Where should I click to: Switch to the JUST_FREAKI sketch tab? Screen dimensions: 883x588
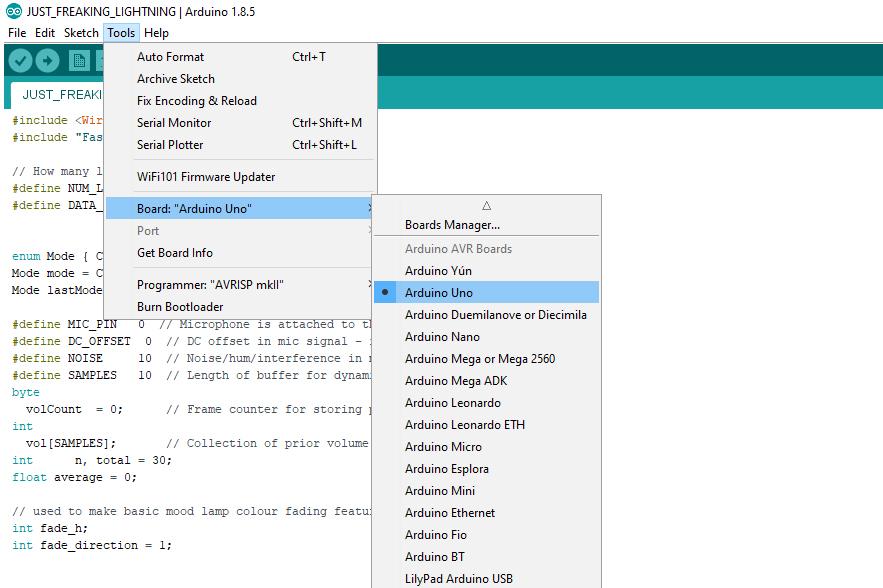click(56, 94)
